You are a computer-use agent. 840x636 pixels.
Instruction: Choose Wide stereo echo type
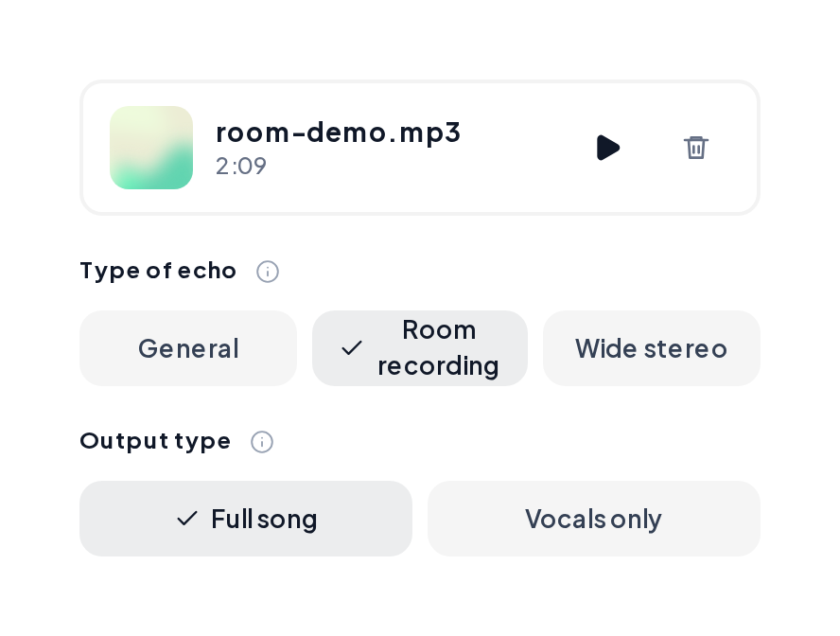pyautogui.click(x=652, y=348)
